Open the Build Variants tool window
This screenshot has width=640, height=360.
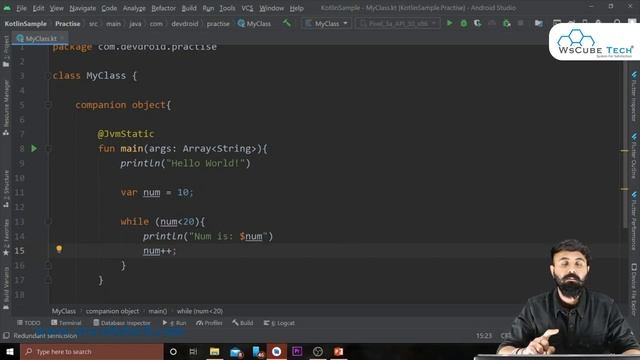(6, 288)
